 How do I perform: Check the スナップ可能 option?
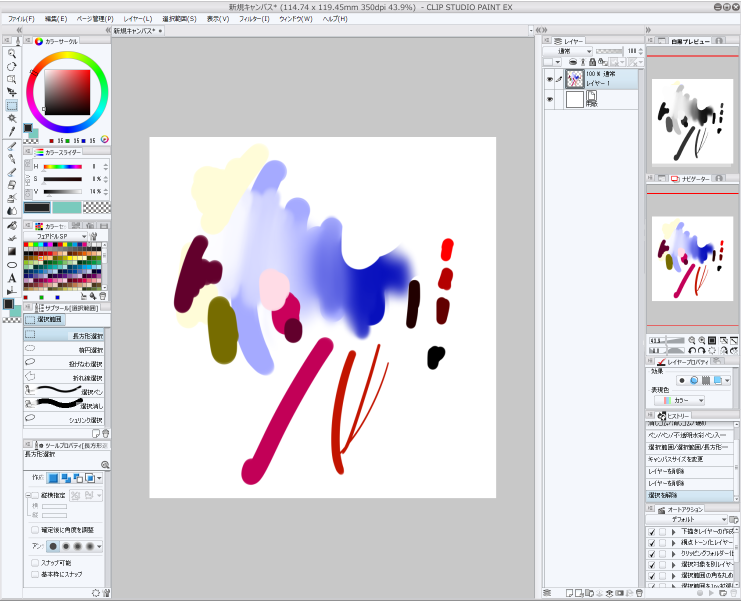click(35, 563)
